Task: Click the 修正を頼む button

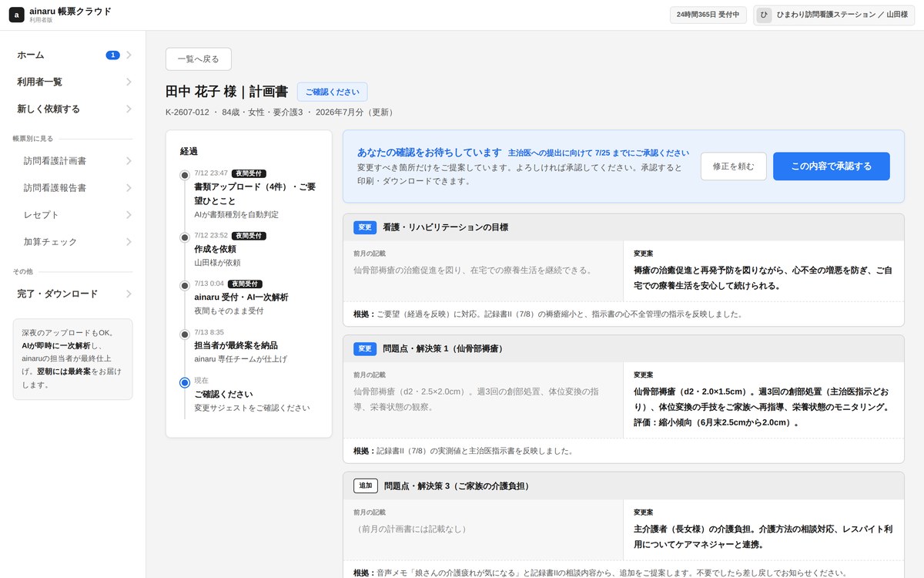Action: pos(733,166)
